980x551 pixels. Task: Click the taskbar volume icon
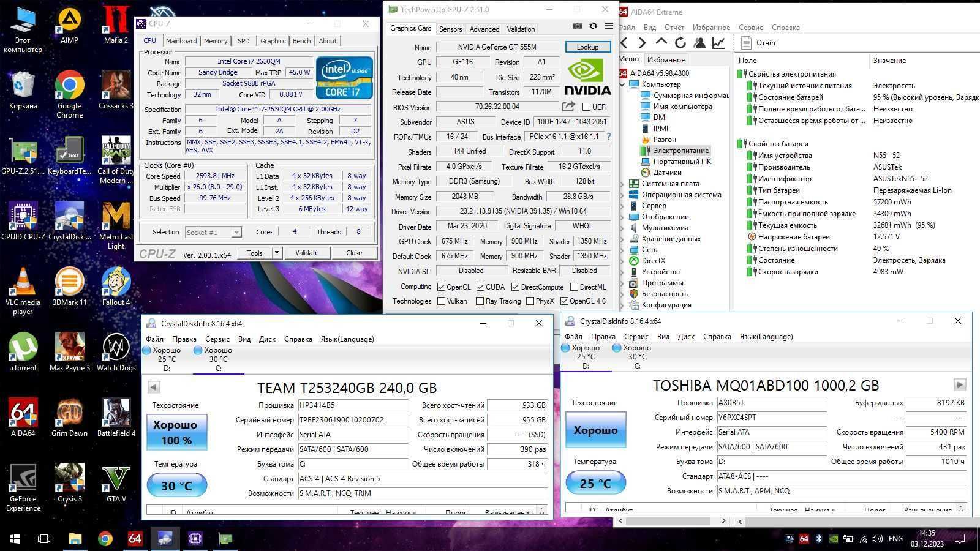[x=877, y=539]
